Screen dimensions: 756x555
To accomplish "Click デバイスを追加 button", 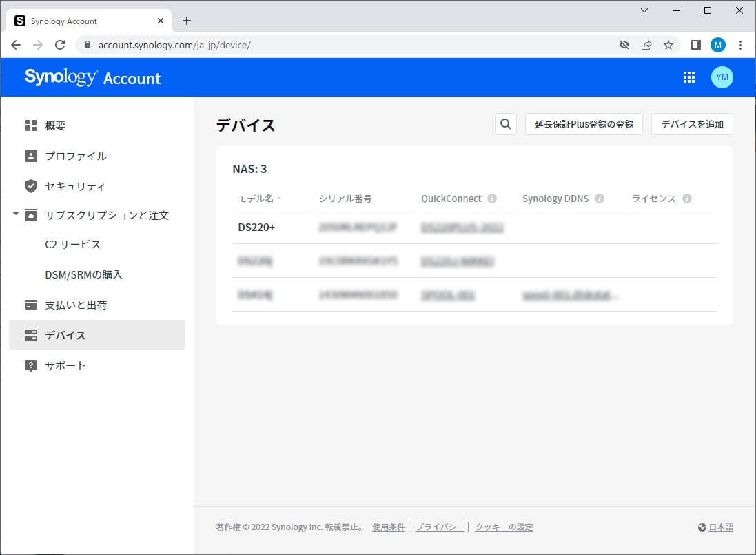I will pyautogui.click(x=692, y=124).
